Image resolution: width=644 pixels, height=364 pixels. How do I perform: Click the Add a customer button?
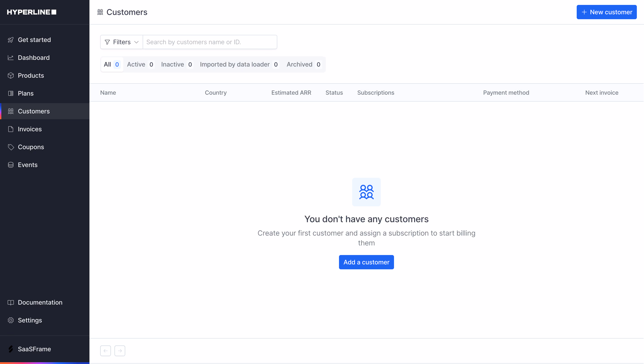[366, 262]
